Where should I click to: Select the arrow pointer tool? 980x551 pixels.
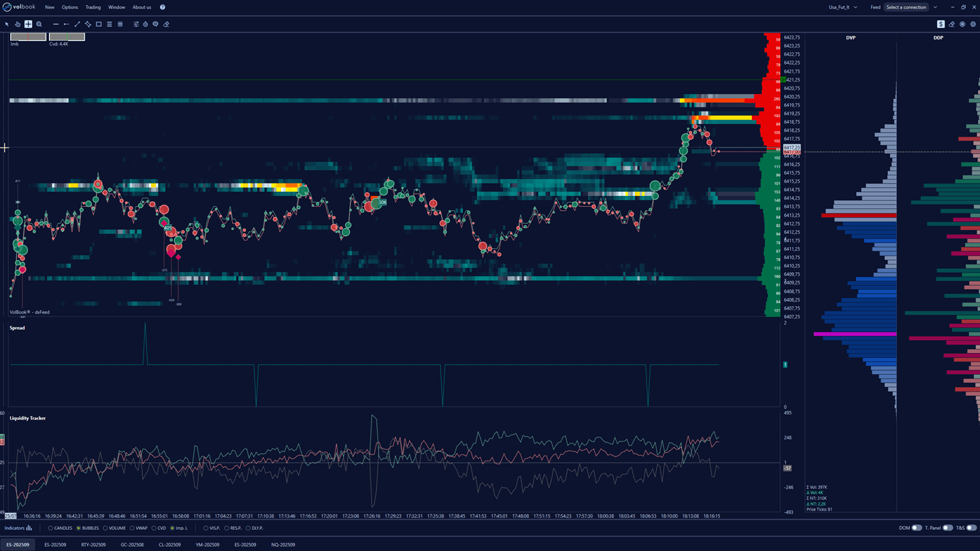(7, 24)
